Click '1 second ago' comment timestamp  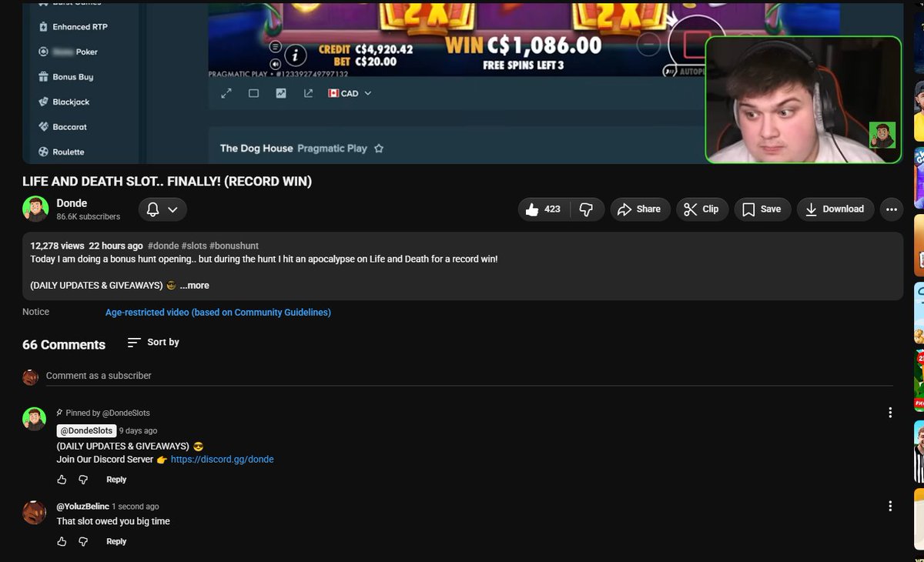pos(136,507)
